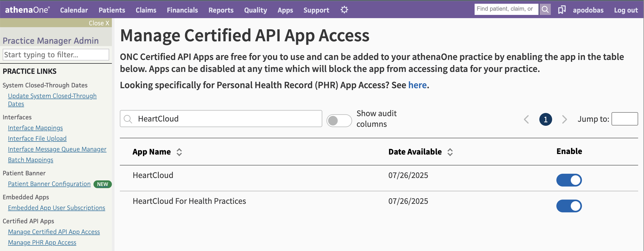The height and width of the screenshot is (251, 644).
Task: Close the Practice Manager Admin panel
Action: pos(99,23)
